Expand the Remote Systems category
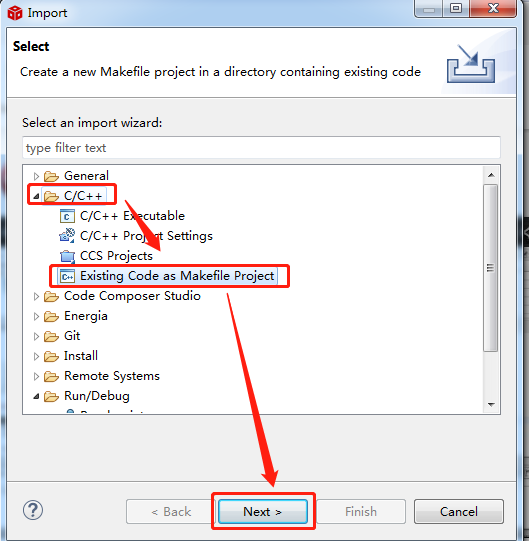Image resolution: width=529 pixels, height=541 pixels. coord(36,376)
